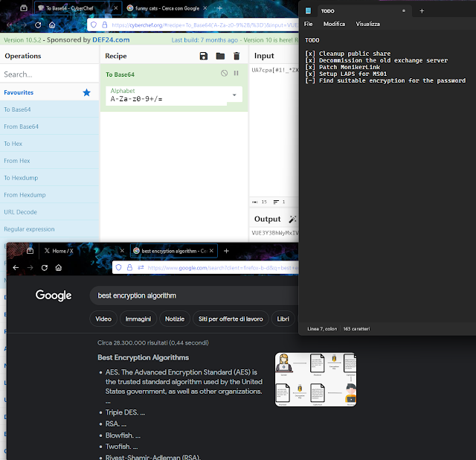Select the From Base64 operation
The width and height of the screenshot is (476, 460).
tap(22, 127)
